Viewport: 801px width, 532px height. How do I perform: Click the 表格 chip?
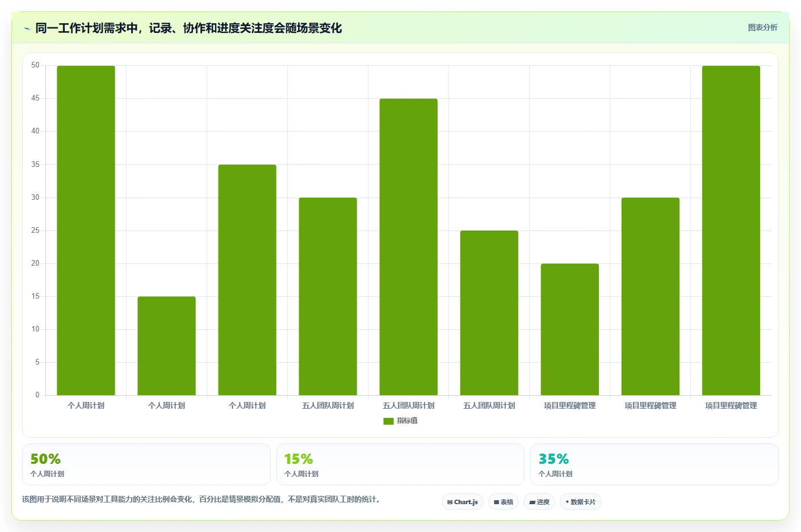tap(504, 502)
